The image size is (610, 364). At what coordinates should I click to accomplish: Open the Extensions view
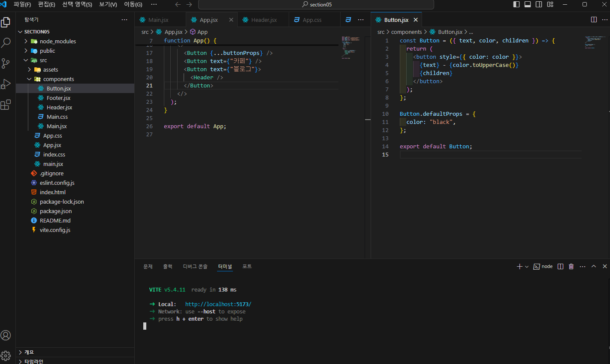[6, 105]
